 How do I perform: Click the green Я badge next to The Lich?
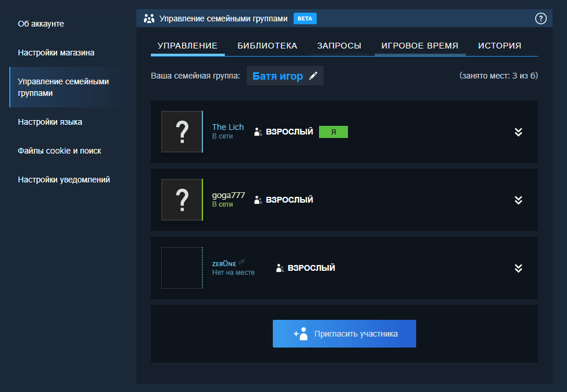[x=333, y=132]
